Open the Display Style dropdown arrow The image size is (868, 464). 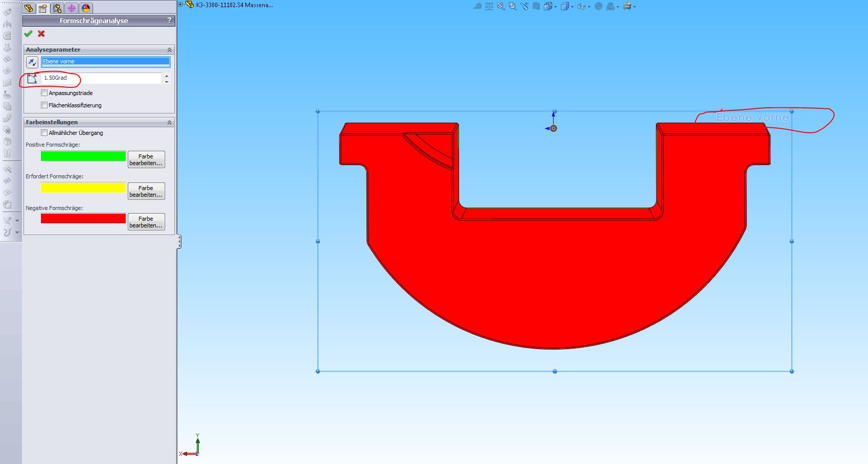(572, 7)
